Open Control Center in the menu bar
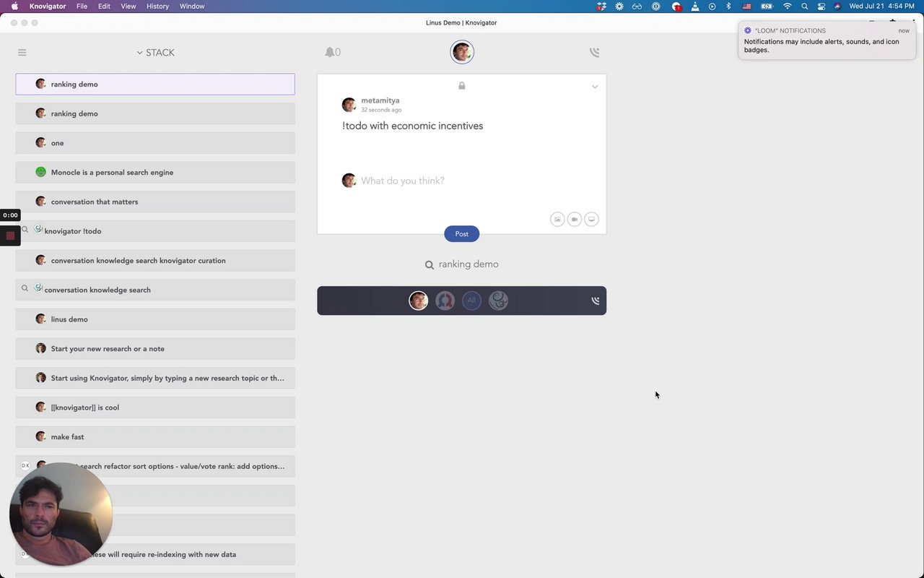Image resolution: width=924 pixels, height=578 pixels. 821,6
